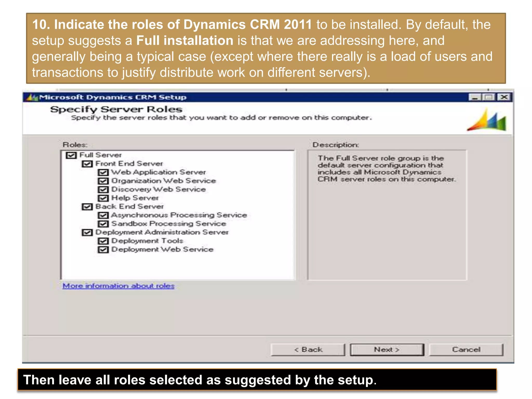Maximize the CRM Setup window
The height and width of the screenshot is (399, 532).
point(489,97)
